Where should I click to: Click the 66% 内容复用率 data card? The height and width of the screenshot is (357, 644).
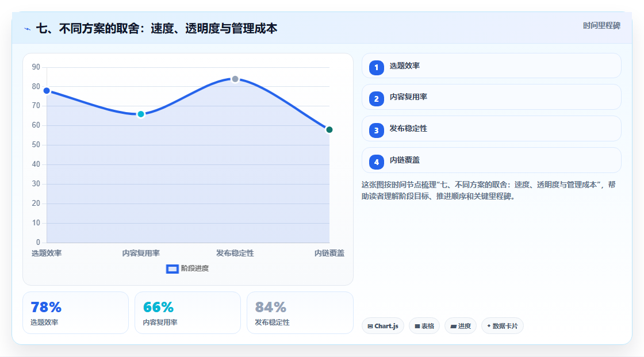(x=187, y=313)
